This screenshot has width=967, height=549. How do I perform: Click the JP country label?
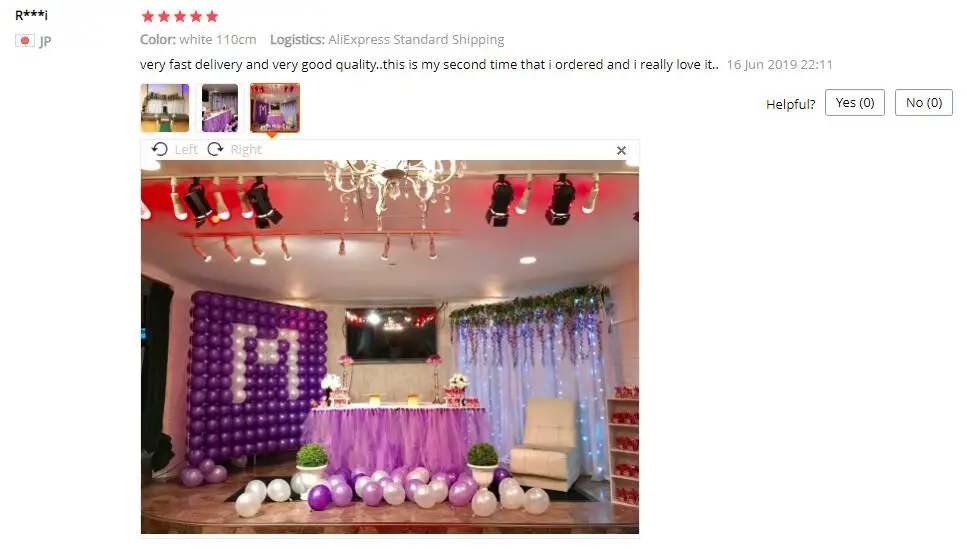45,41
